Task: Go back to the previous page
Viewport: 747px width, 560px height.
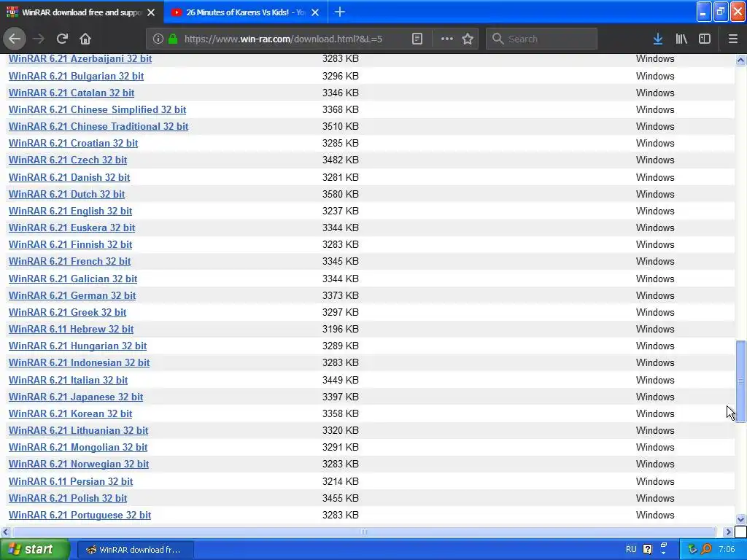Action: (x=15, y=39)
